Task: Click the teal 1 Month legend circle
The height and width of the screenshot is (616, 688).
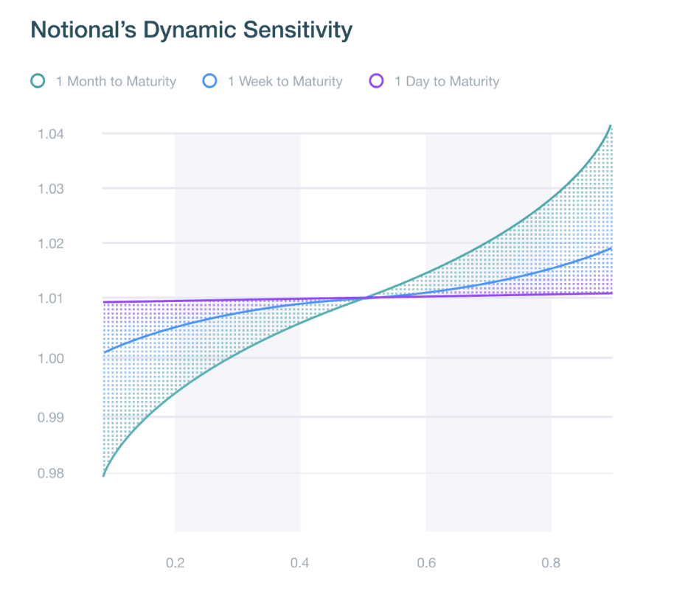Action: point(38,81)
